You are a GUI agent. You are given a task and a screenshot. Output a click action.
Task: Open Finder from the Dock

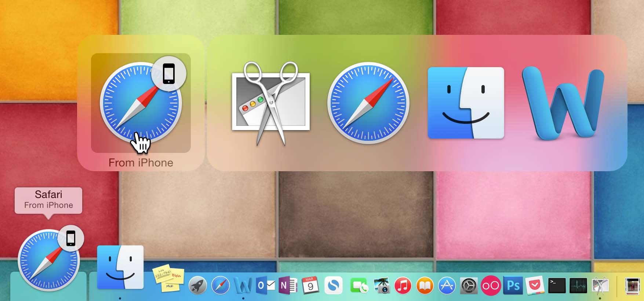tap(120, 267)
